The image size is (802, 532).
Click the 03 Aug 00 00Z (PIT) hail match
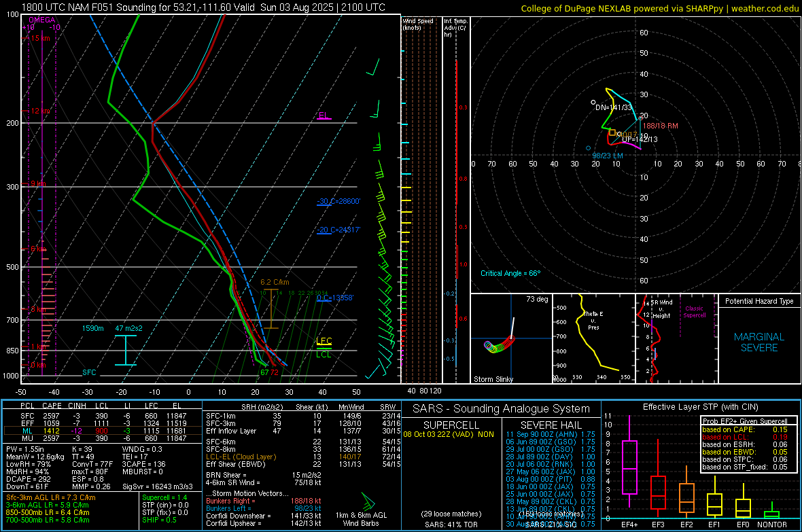pos(551,479)
